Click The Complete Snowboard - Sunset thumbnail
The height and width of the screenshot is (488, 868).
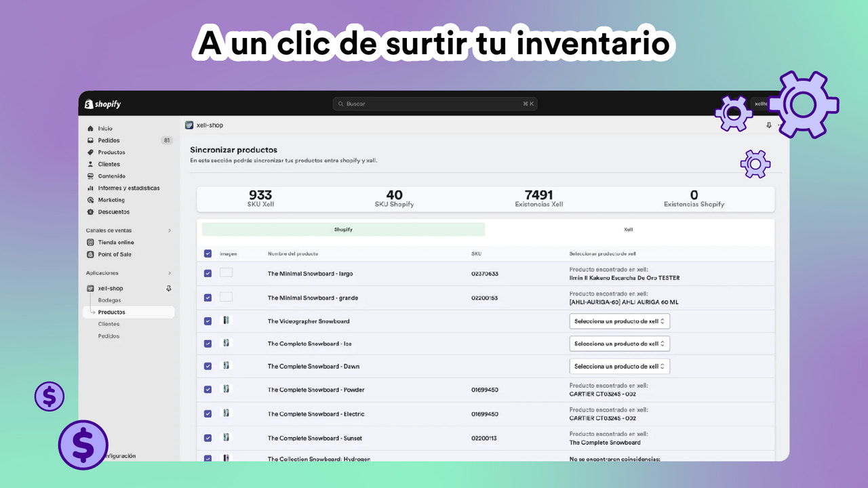click(x=226, y=437)
